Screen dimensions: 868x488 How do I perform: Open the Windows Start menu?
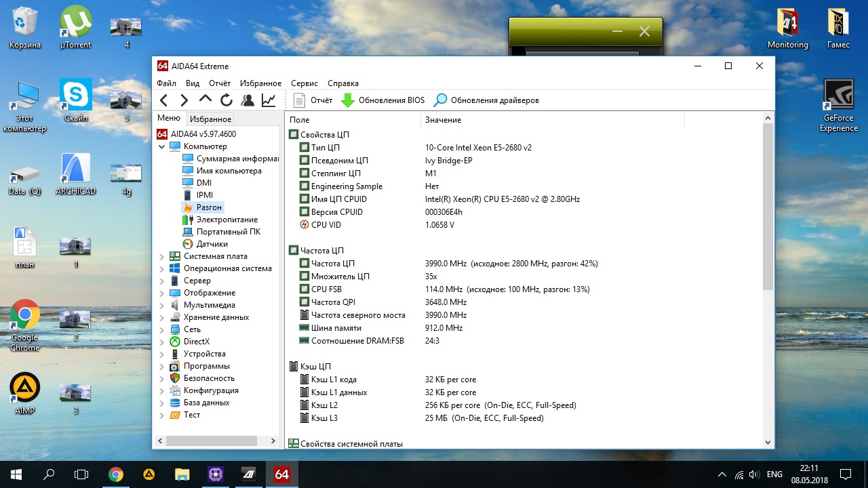coord(16,474)
